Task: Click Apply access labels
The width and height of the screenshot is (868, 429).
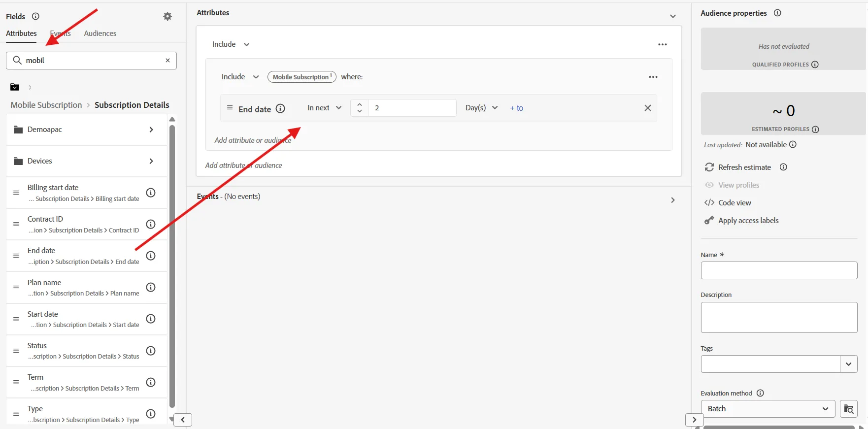Action: pos(741,221)
